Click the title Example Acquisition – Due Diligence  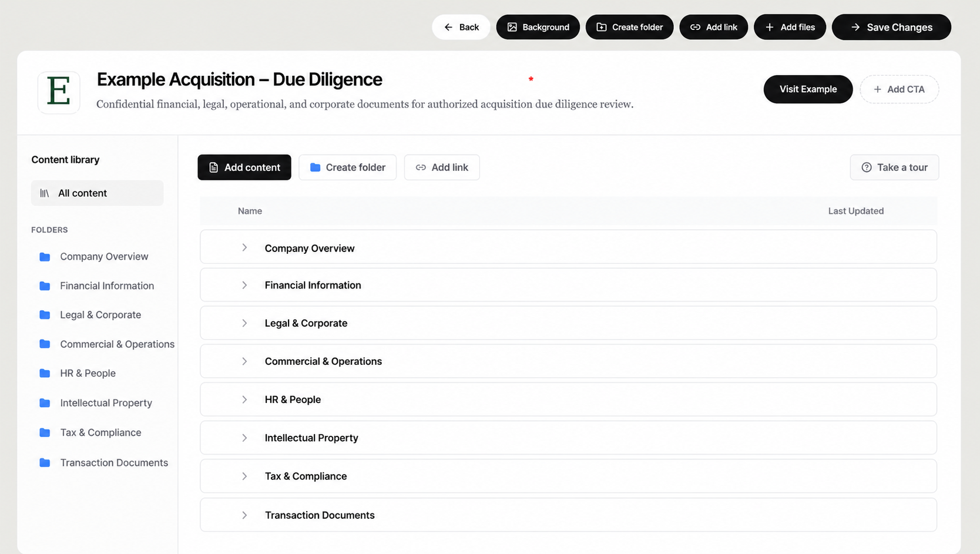pos(239,79)
